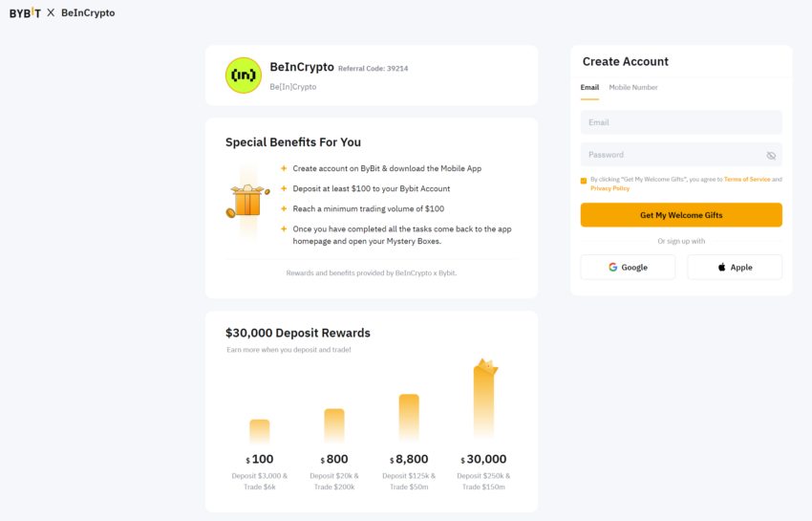The height and width of the screenshot is (521, 812).
Task: Click the Referral Code: 39214 text
Action: pyautogui.click(x=373, y=69)
